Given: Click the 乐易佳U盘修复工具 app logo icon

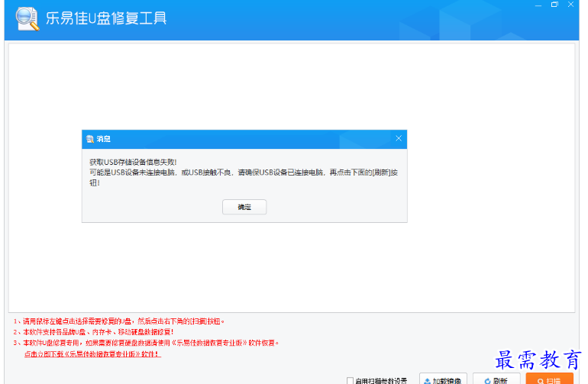Looking at the screenshot, I should [27, 19].
